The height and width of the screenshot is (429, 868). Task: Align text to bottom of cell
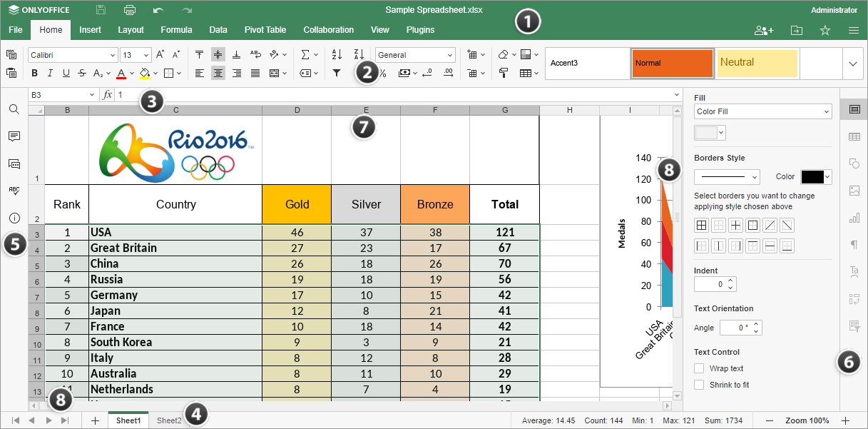point(236,55)
